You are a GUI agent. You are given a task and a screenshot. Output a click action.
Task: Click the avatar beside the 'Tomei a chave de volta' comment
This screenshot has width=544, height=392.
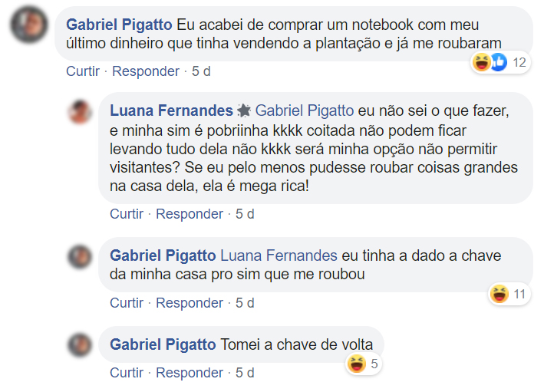(x=80, y=344)
